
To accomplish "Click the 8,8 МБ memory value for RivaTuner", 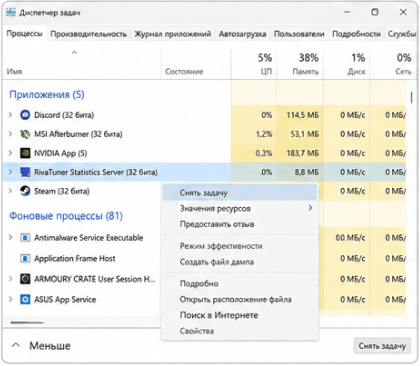I will point(307,172).
